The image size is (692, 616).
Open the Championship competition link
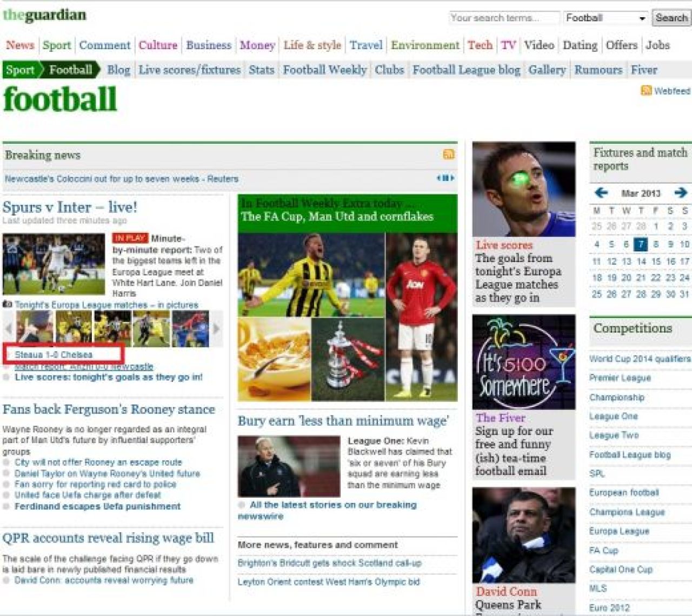617,397
